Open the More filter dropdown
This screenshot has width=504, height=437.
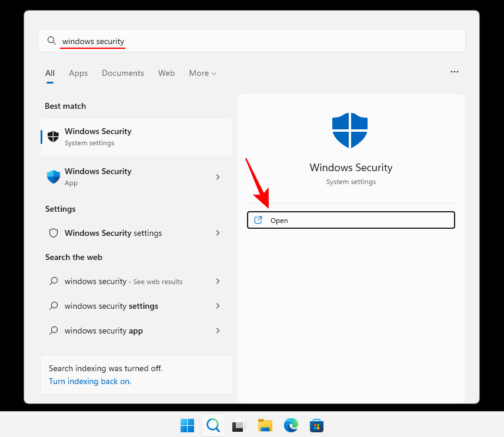(x=202, y=73)
